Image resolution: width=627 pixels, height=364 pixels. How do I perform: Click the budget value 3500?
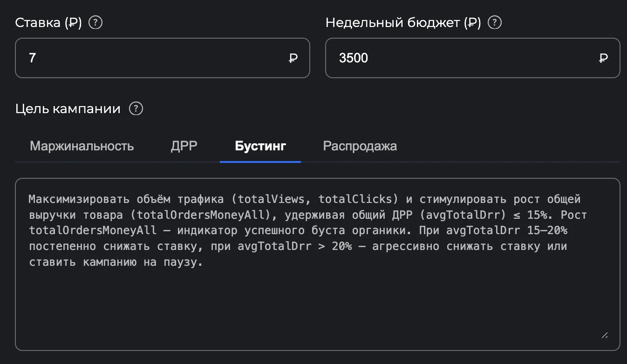(x=354, y=58)
